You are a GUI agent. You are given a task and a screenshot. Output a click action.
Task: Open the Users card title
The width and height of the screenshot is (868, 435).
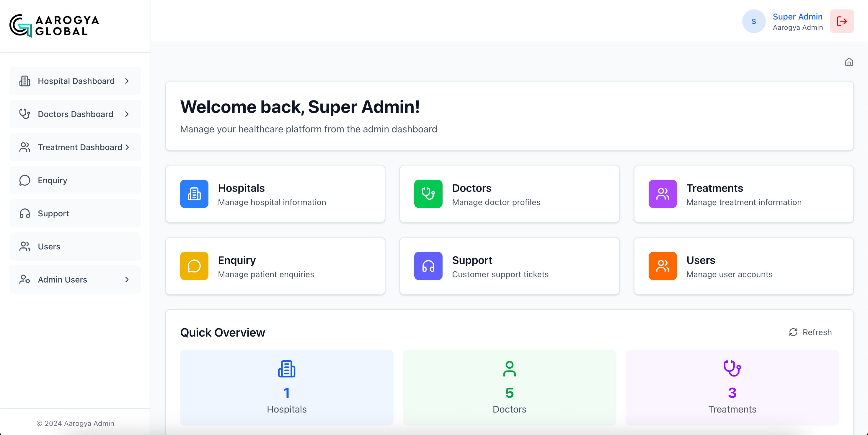click(x=701, y=260)
